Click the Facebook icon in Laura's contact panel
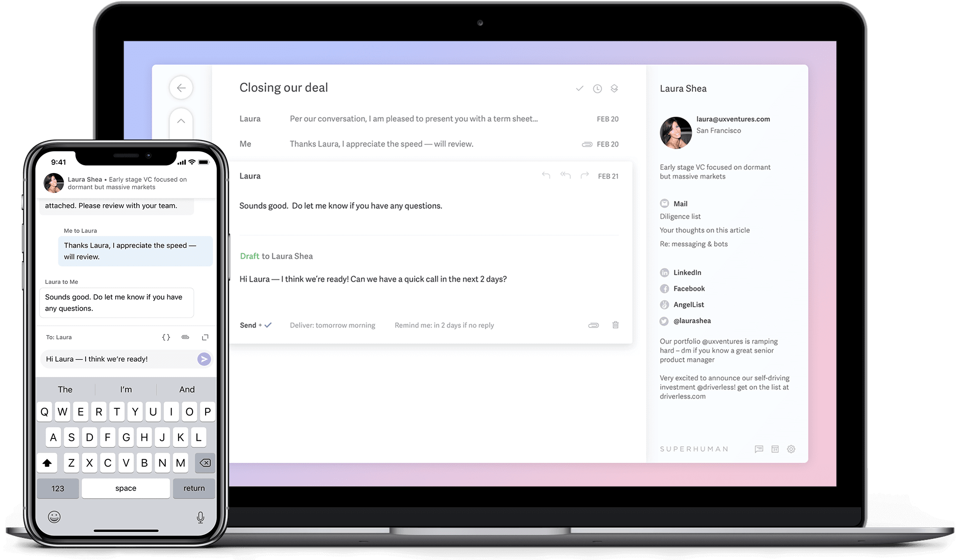Screen dimensions: 956x560 click(x=664, y=288)
